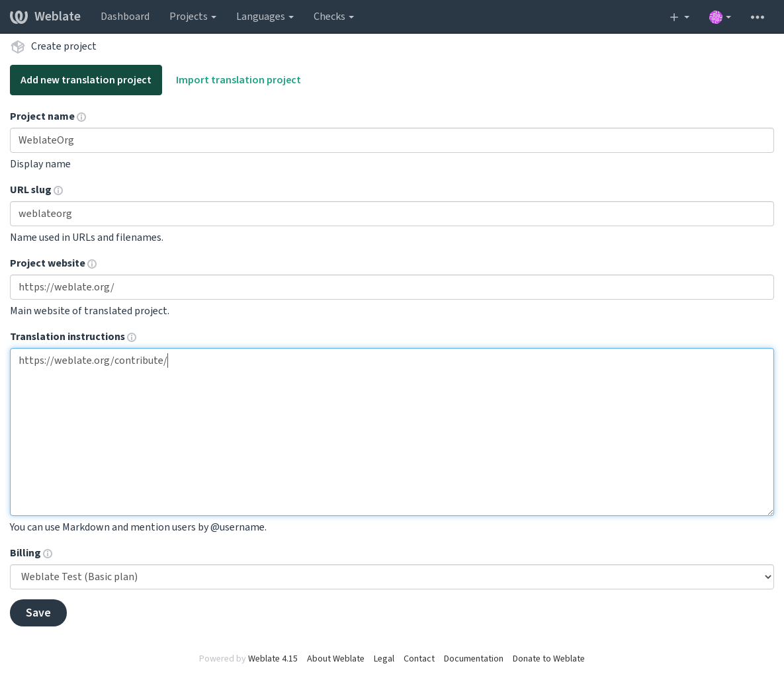This screenshot has width=784, height=684.
Task: Open the Legal footer link
Action: [384, 659]
